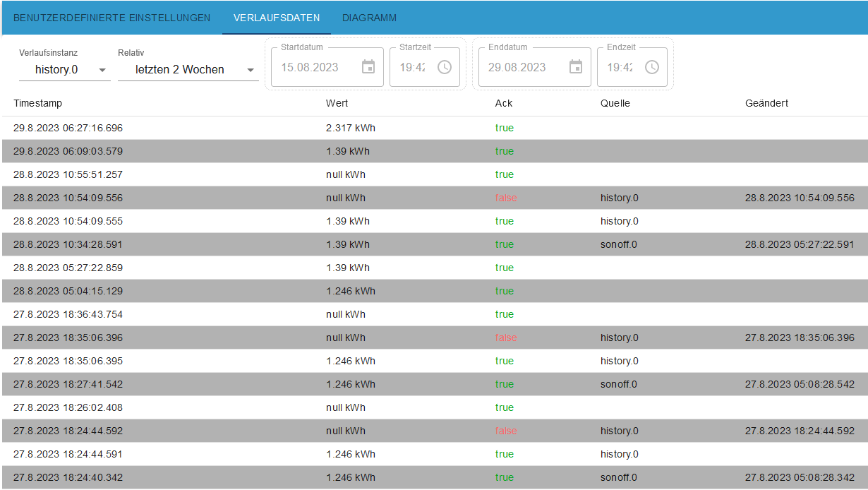Click changed time 28.8.2023 05:27:22.591

[x=800, y=244]
